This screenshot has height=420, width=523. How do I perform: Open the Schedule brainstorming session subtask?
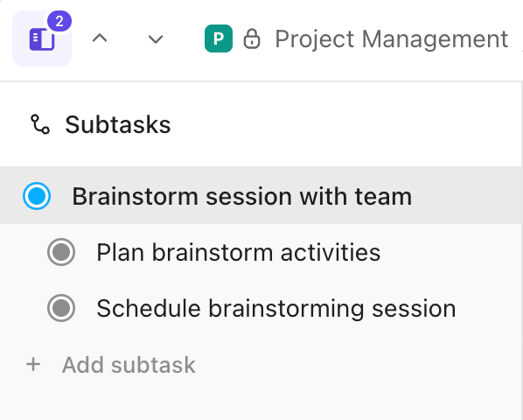tap(276, 308)
